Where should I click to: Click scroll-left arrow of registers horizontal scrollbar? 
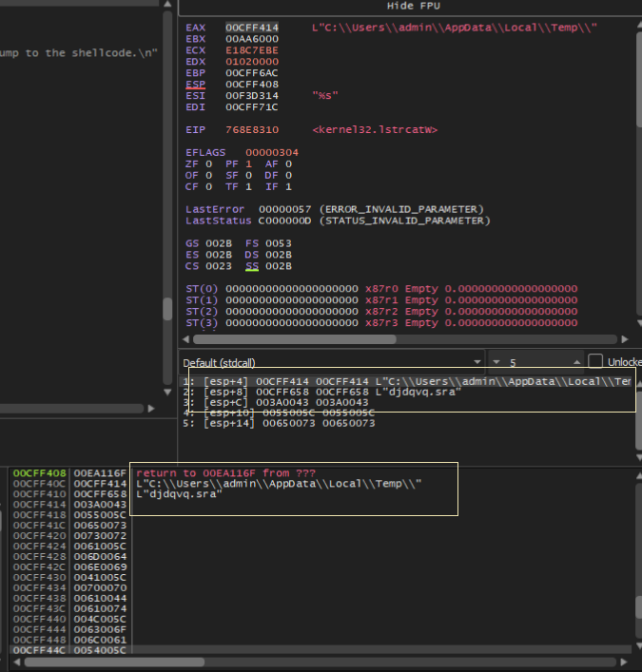185,339
